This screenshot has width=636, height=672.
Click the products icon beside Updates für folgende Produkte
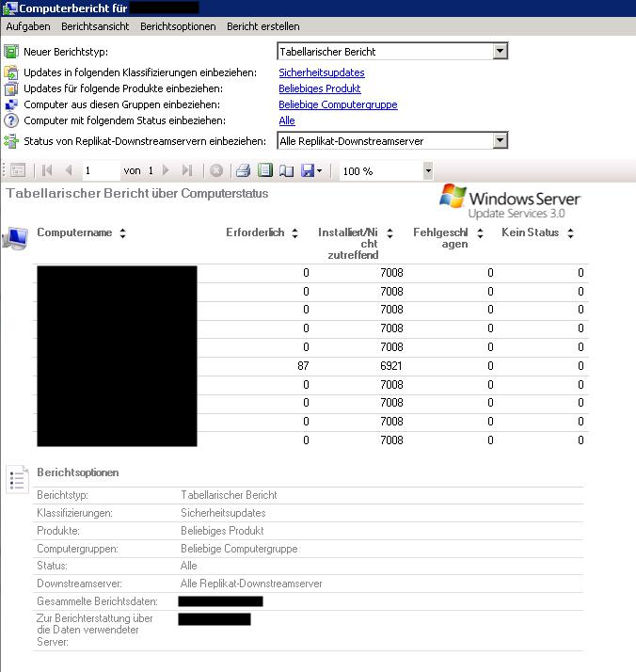[x=11, y=88]
